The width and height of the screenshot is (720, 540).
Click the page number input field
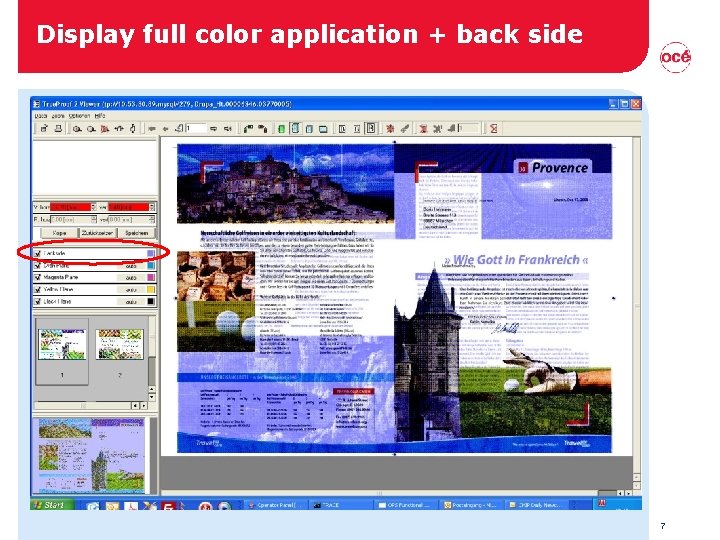(196, 128)
